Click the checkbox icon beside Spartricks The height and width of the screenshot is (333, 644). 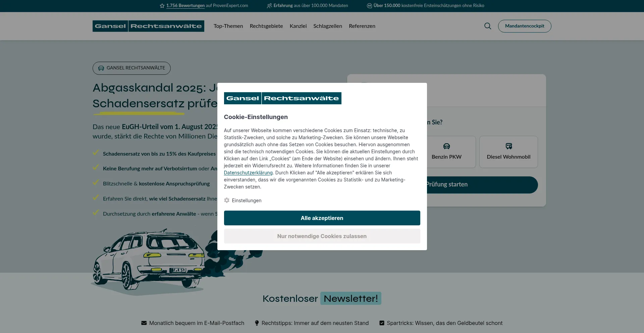[x=382, y=323]
